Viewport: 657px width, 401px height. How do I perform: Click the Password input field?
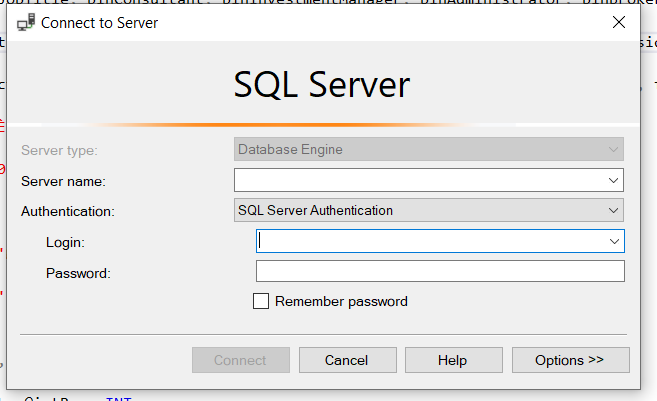(440, 271)
